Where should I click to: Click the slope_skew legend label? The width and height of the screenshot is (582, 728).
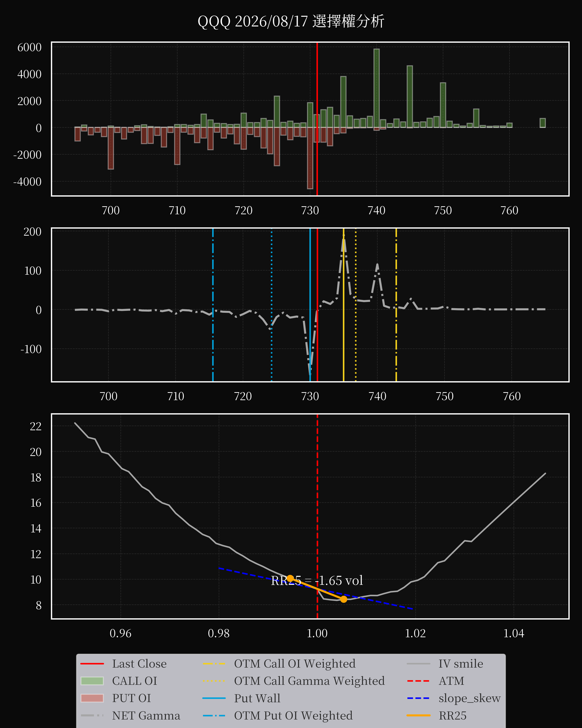click(470, 698)
